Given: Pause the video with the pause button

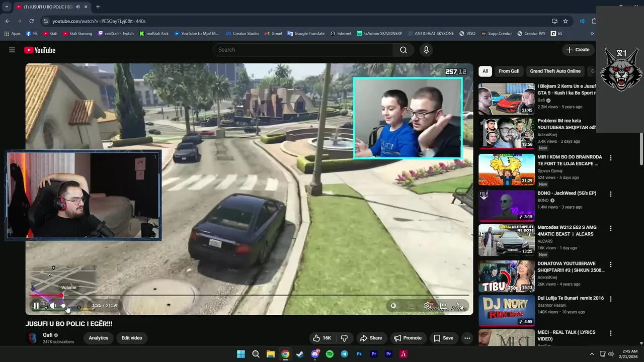Looking at the screenshot, I should (36, 305).
